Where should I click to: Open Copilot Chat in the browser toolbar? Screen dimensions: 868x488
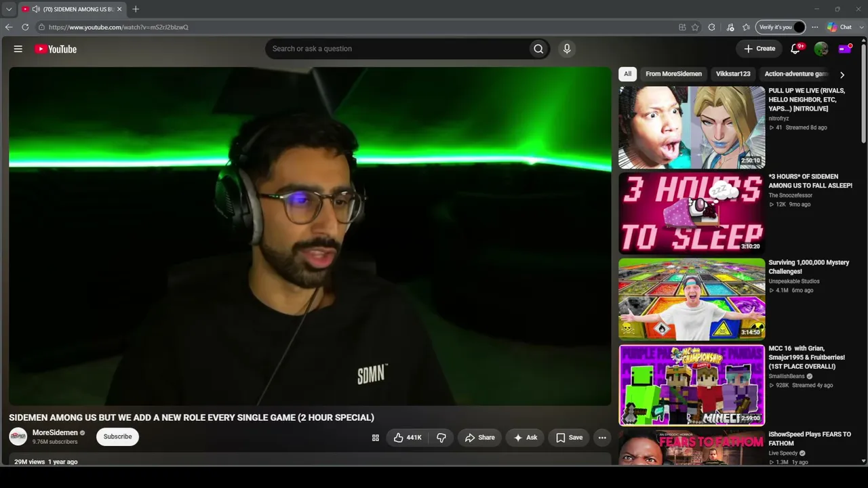[x=840, y=27]
